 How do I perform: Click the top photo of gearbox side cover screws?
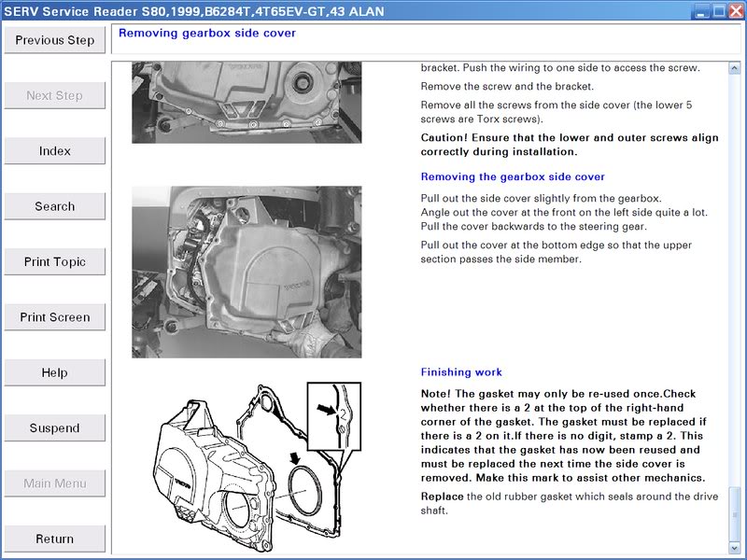click(x=247, y=103)
